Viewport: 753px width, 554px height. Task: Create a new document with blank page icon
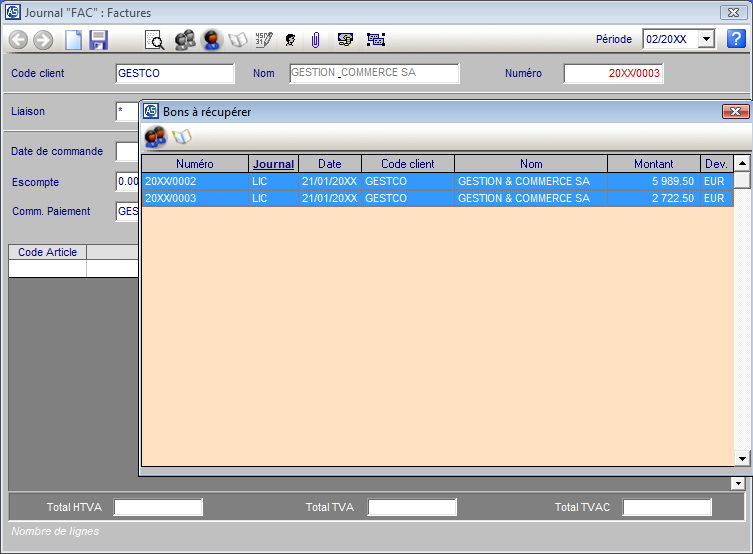(x=73, y=40)
